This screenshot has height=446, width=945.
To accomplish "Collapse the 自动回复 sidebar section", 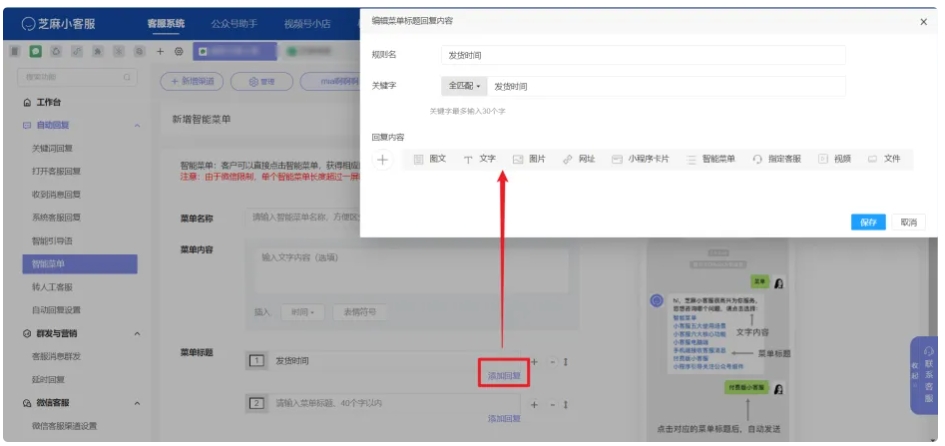I will pos(136,125).
